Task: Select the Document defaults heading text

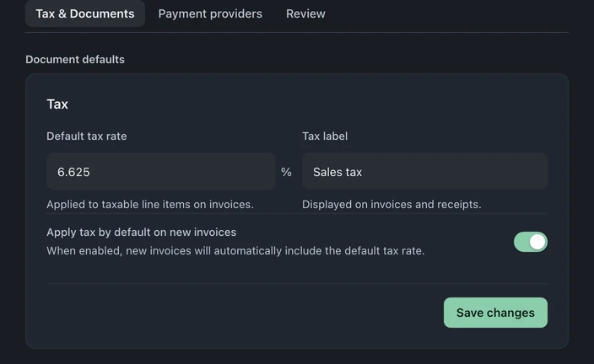Action: [x=75, y=60]
